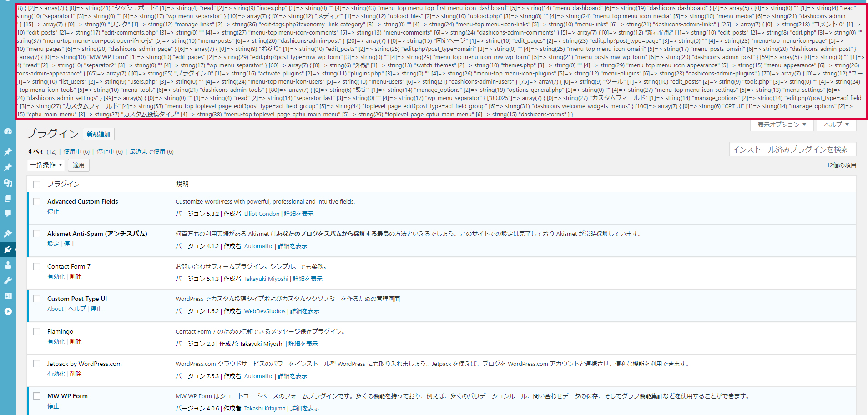The height and width of the screenshot is (415, 868).
Task: Filter plugins by 最近まで使用 (6)
Action: pos(151,151)
